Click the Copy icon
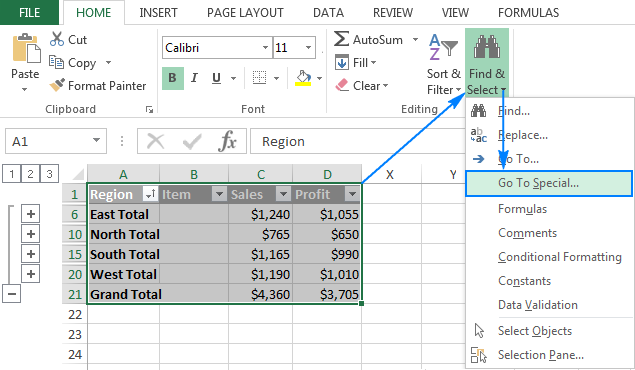Viewport: 635px width, 370px height. point(56,62)
